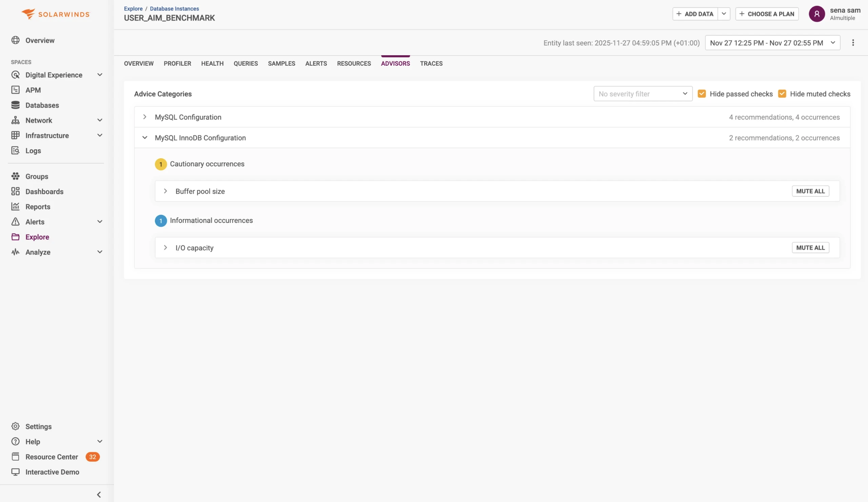Click the yellow cautionary count badge
The width and height of the screenshot is (868, 502).
160,164
